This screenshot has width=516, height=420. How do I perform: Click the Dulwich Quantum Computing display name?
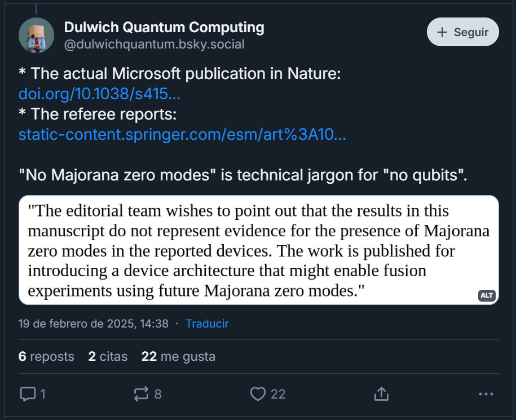coord(164,26)
